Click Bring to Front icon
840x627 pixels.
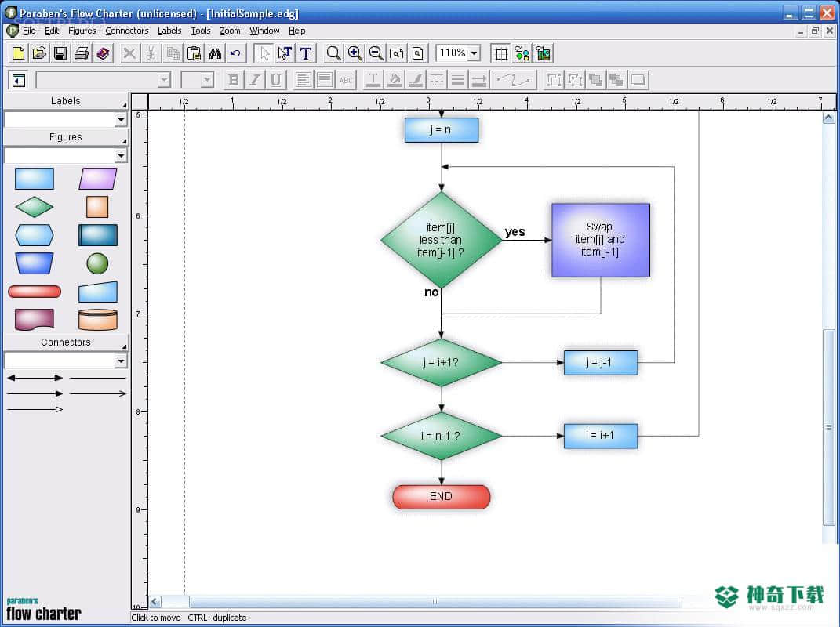coord(596,80)
